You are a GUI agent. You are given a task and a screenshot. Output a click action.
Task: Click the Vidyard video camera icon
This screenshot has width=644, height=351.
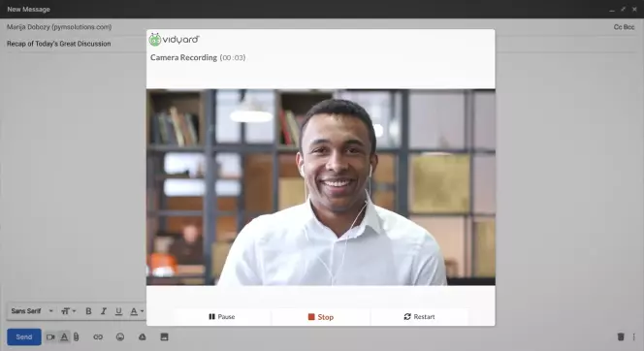point(50,337)
